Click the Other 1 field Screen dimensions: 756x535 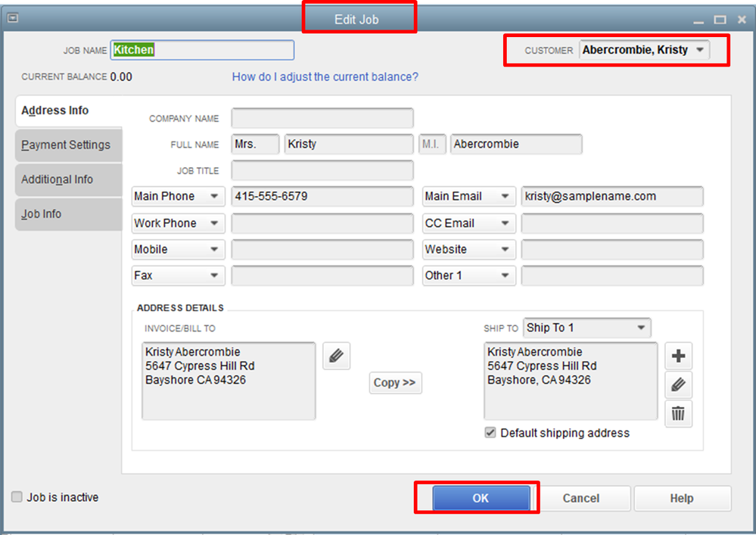tap(612, 275)
